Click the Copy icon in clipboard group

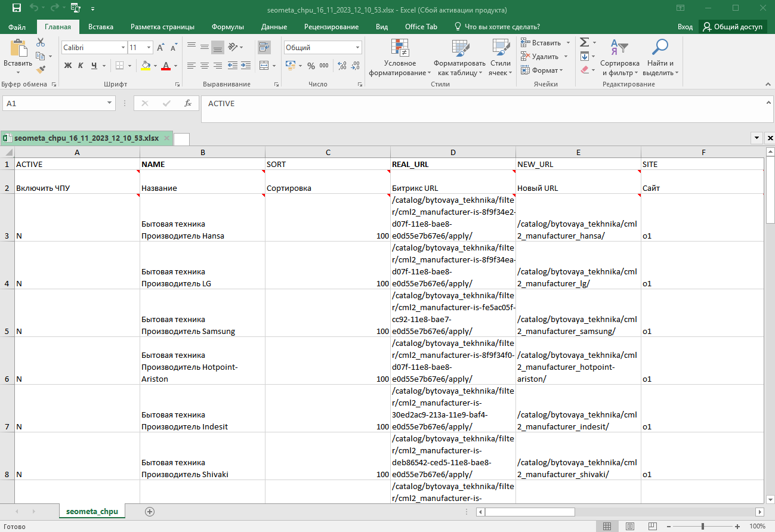[x=41, y=56]
